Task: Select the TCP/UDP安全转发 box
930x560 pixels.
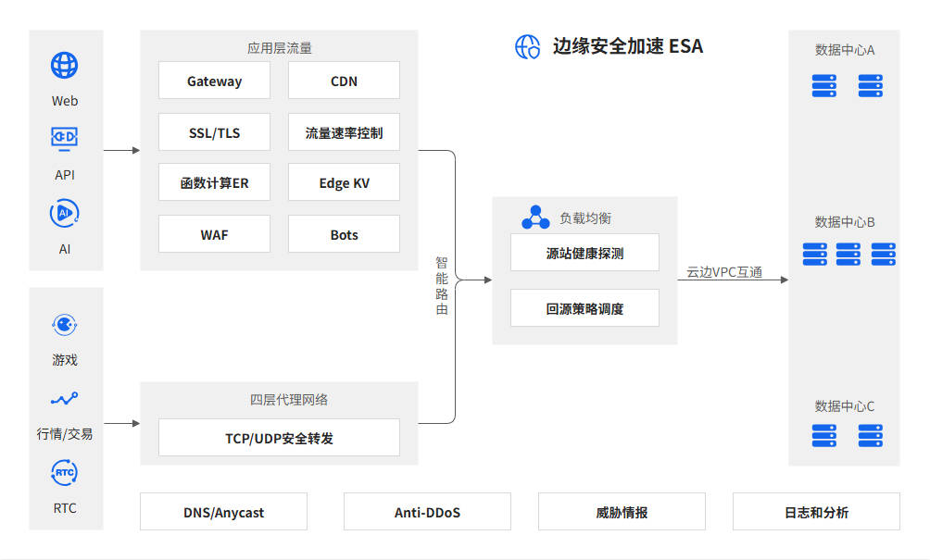Action: (279, 438)
